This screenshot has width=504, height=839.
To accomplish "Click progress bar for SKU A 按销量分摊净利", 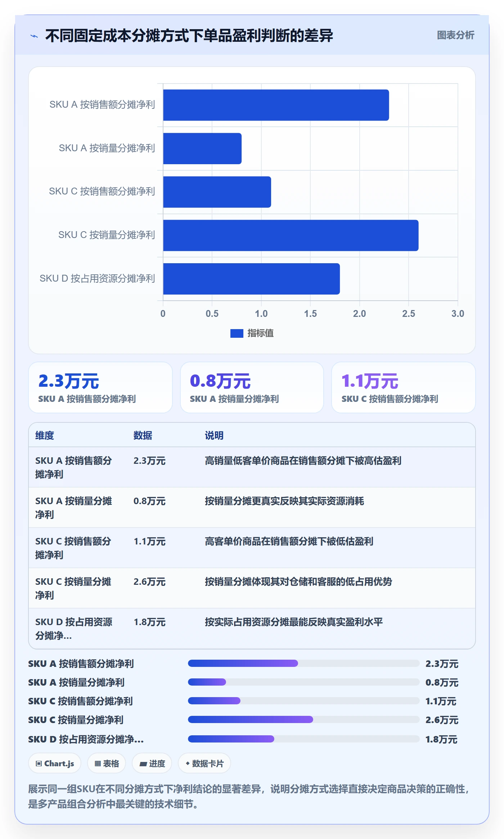I will (x=303, y=682).
